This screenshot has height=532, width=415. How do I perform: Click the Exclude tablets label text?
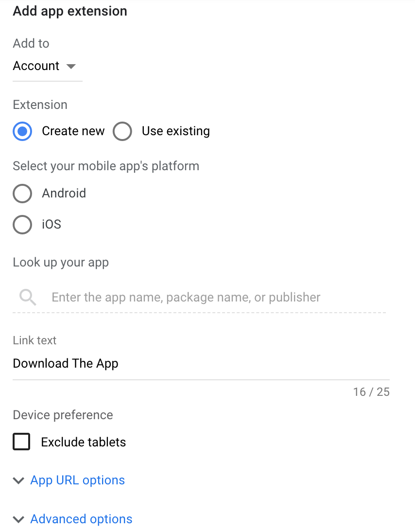point(84,442)
